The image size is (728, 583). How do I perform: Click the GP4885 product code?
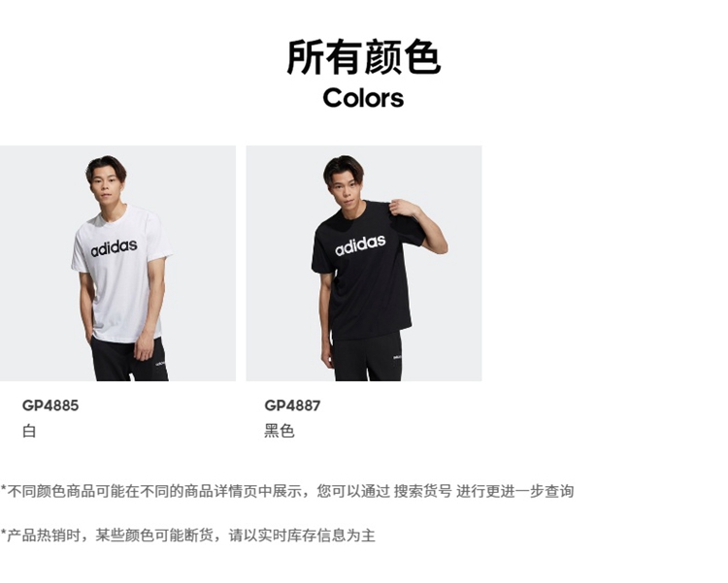click(x=50, y=405)
